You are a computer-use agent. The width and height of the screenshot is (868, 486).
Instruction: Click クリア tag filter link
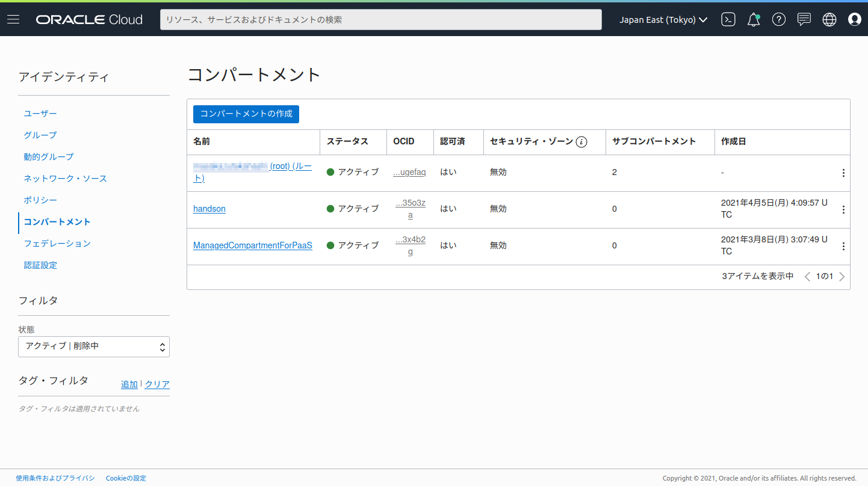157,384
